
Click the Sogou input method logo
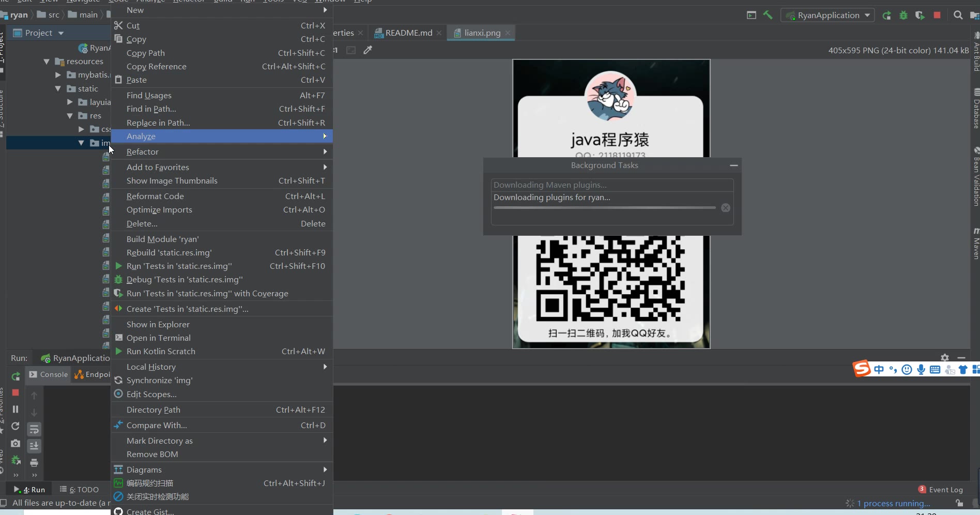pos(862,369)
